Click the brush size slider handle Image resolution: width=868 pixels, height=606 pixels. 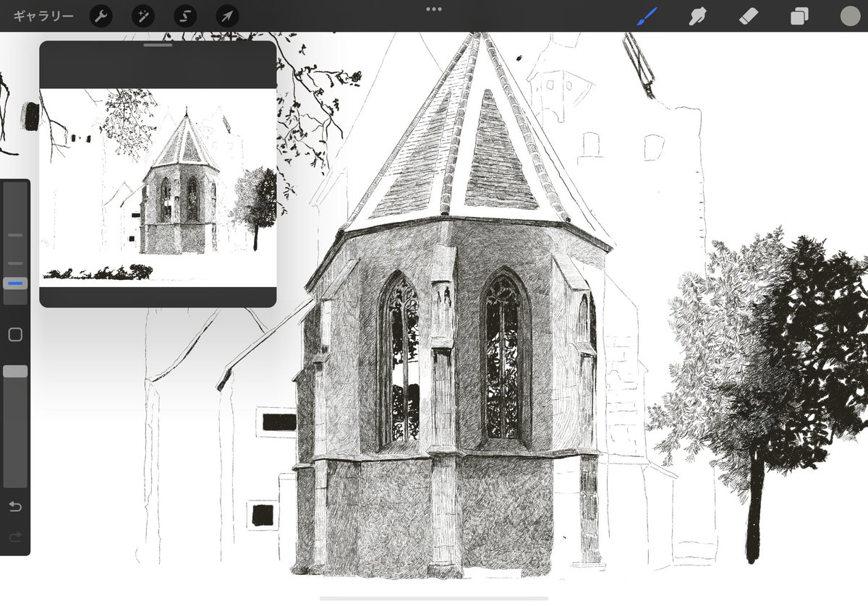point(15,283)
